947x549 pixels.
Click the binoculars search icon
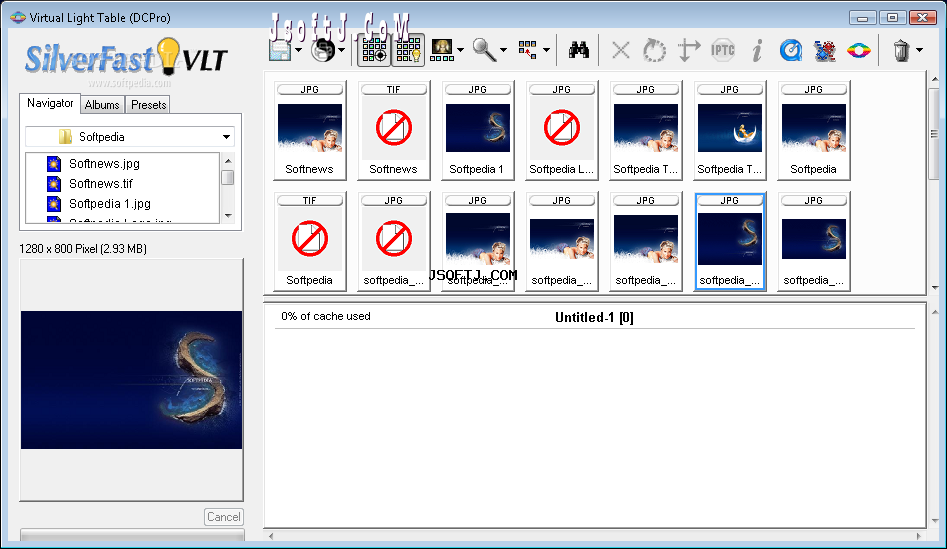[x=579, y=50]
